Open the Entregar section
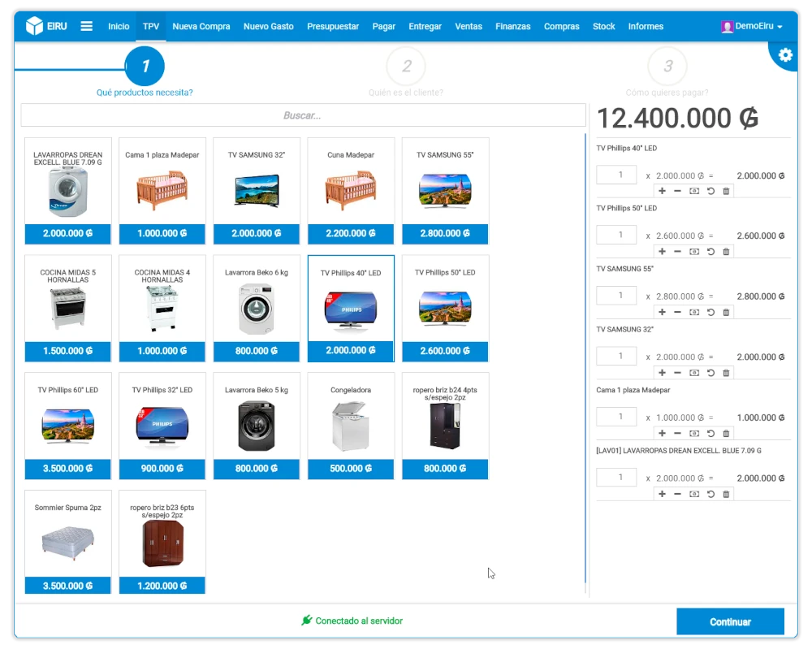The width and height of the screenshot is (812, 649). click(425, 26)
